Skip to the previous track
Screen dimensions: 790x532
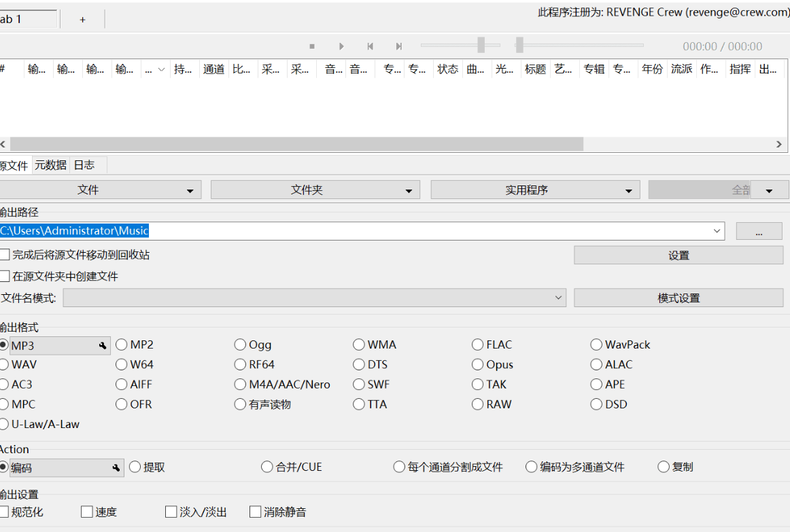pos(370,46)
